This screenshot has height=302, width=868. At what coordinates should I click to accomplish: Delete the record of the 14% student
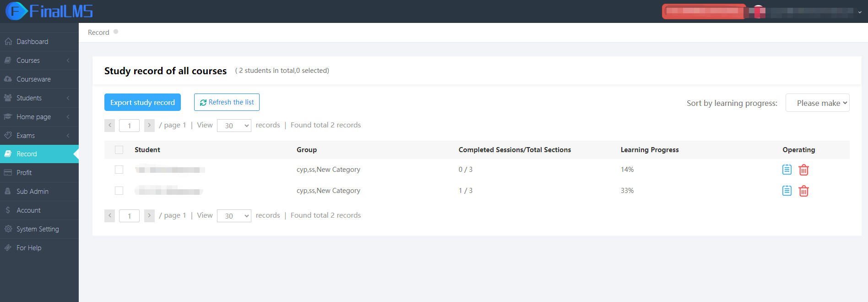[804, 170]
